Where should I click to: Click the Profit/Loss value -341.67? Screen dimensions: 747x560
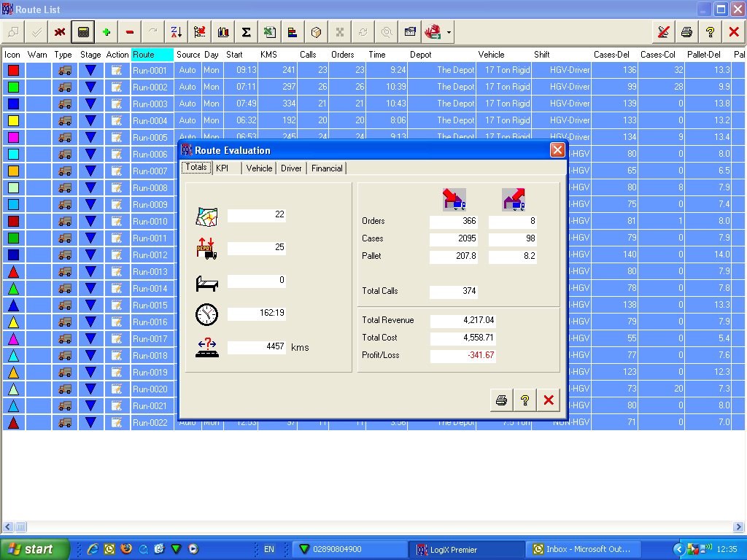point(462,355)
